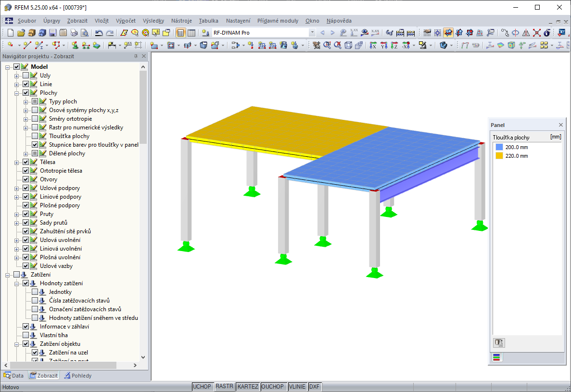Click the color scale tab icon in Panel
Viewport: 571px width, 392px height.
[x=496, y=357]
